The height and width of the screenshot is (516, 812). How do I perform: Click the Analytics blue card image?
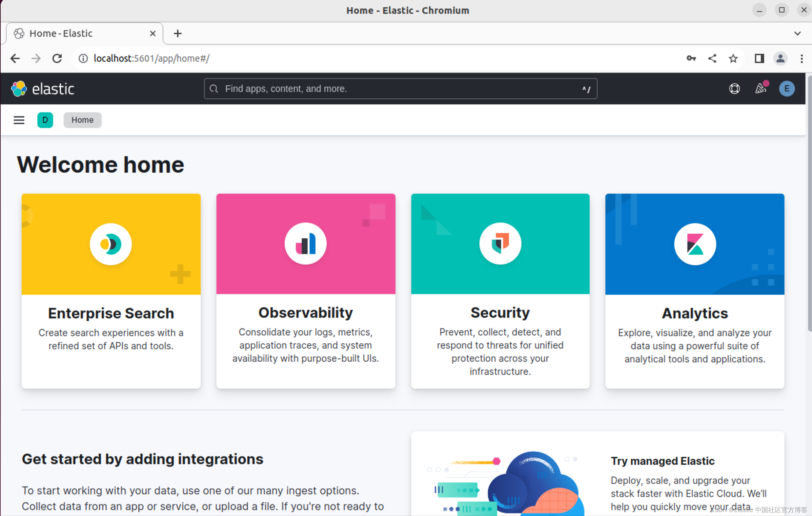point(695,244)
